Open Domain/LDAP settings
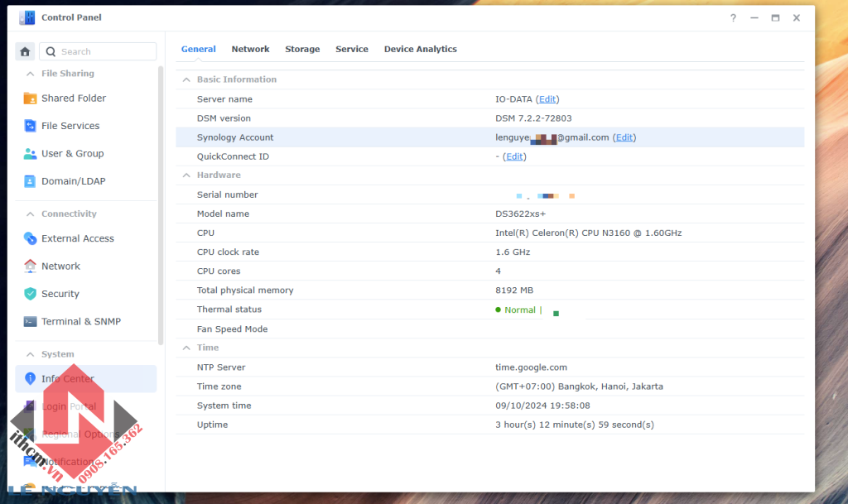This screenshot has width=848, height=504. (x=73, y=181)
